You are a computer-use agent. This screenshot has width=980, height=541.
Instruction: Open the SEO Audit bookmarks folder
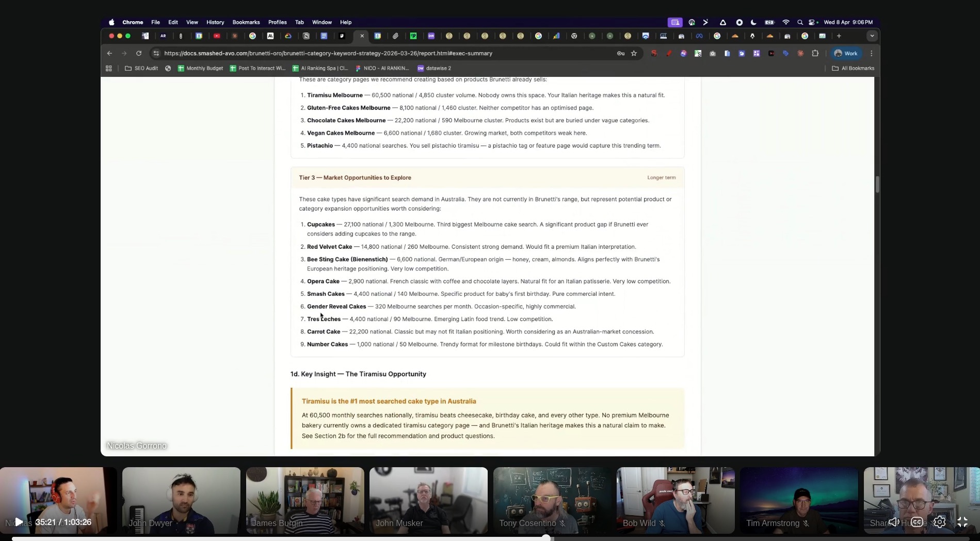click(141, 68)
